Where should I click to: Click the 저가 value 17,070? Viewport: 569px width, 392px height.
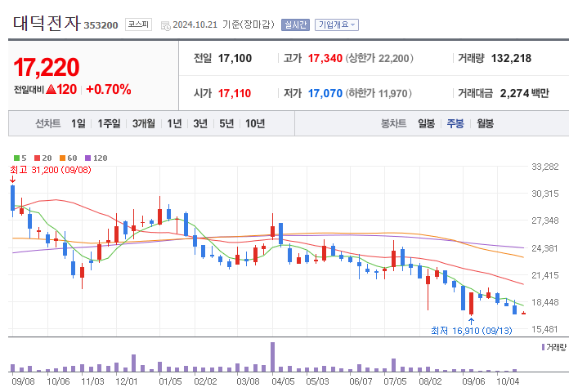coord(325,94)
